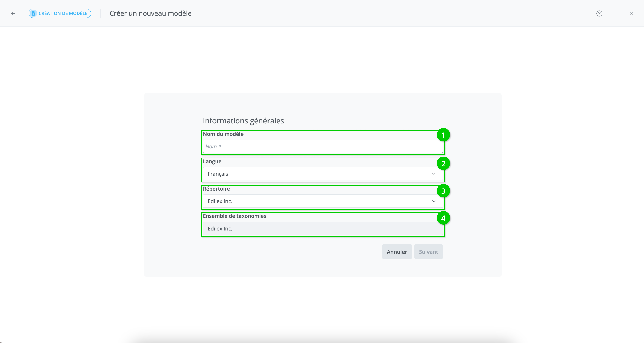This screenshot has height=343, width=644.
Task: Click the green number 3 badge
Action: (443, 191)
